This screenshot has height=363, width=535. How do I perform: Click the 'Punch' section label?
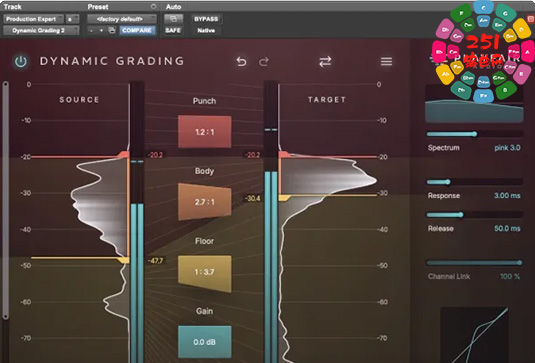click(204, 101)
